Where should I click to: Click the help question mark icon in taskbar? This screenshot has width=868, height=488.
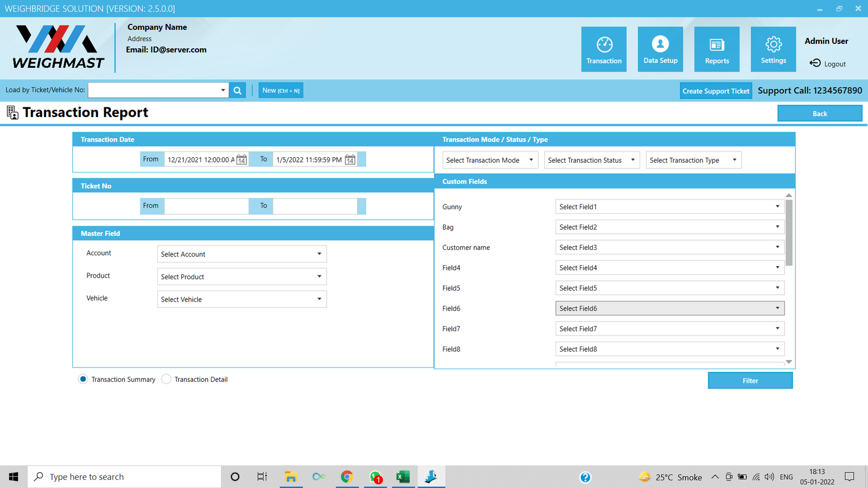pyautogui.click(x=585, y=477)
